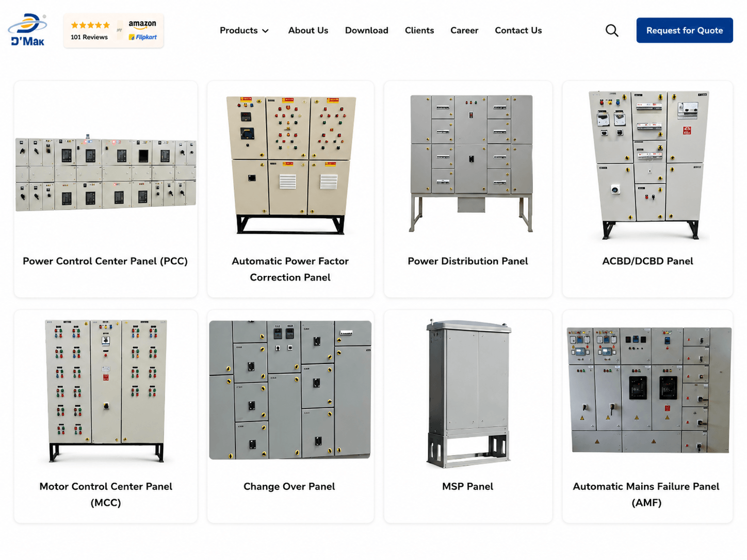
Task: Open Power Control Center Panel (PCC) title
Action: coord(105,261)
